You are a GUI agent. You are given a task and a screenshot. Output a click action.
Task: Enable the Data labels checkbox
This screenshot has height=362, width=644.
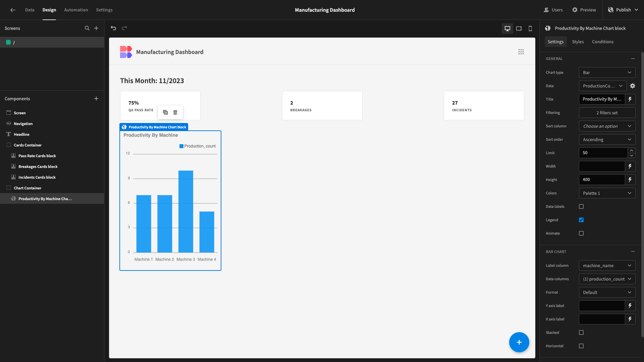click(581, 206)
